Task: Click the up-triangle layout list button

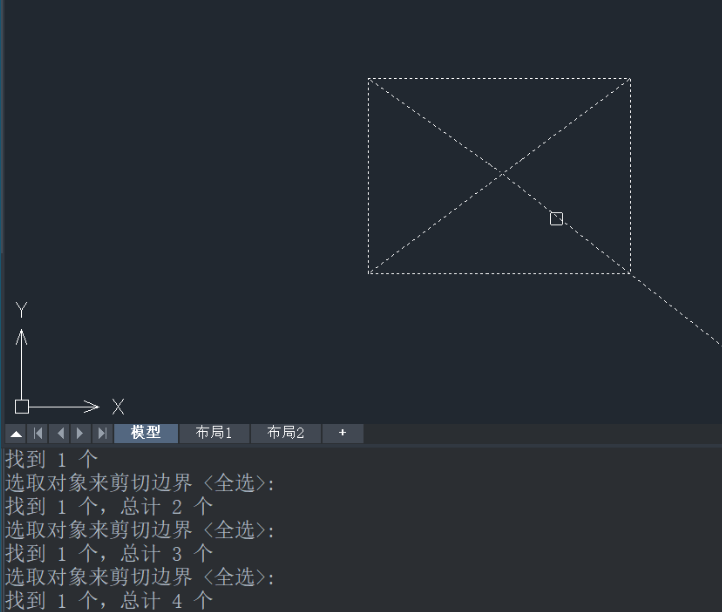Action: (16, 434)
